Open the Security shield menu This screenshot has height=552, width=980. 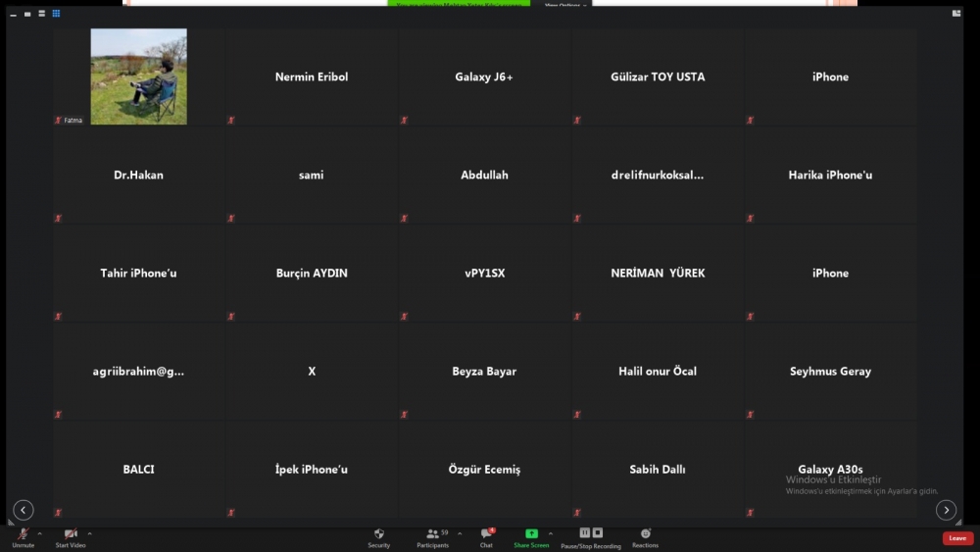click(378, 534)
